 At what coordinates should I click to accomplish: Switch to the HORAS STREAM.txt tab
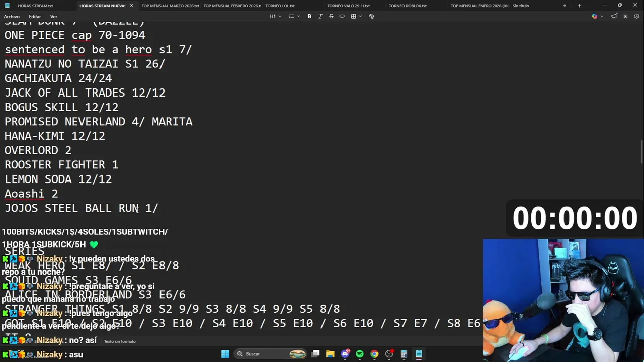pos(35,6)
